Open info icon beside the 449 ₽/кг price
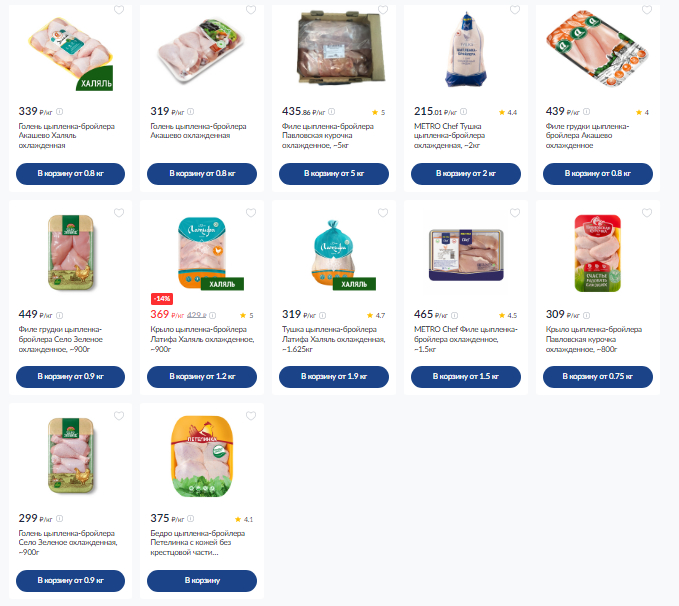 click(x=59, y=315)
